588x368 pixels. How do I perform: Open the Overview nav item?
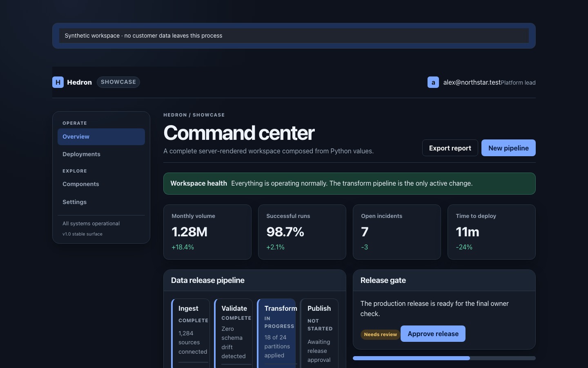pyautogui.click(x=101, y=137)
